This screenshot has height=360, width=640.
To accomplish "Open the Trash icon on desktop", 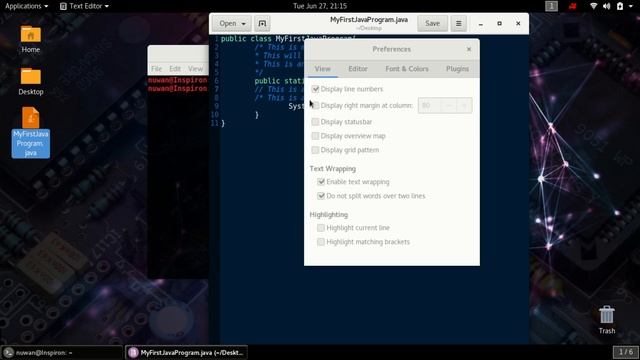I will tap(607, 315).
